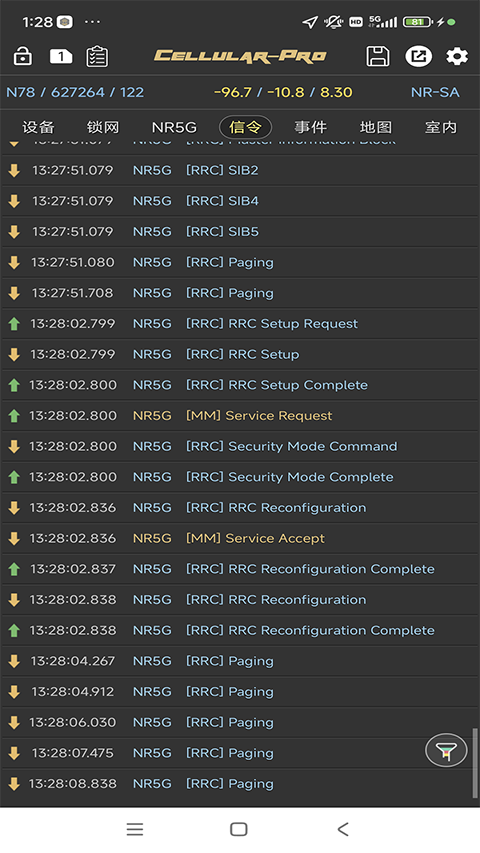Open the 室内 tab
The height and width of the screenshot is (853, 480).
(441, 127)
